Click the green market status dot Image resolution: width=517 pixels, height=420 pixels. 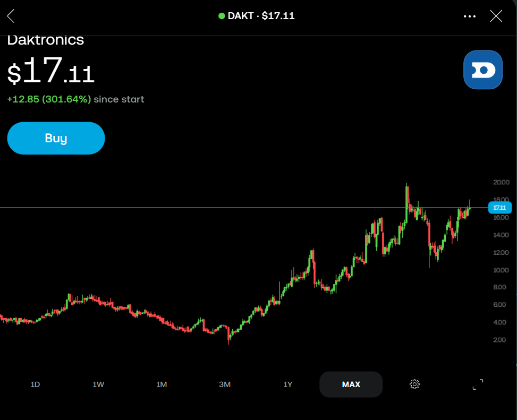222,16
